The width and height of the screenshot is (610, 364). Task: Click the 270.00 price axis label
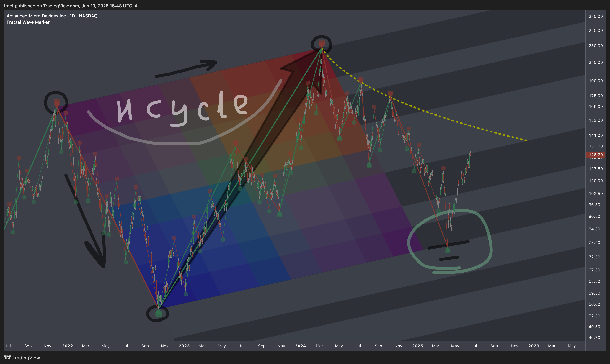pyautogui.click(x=596, y=17)
